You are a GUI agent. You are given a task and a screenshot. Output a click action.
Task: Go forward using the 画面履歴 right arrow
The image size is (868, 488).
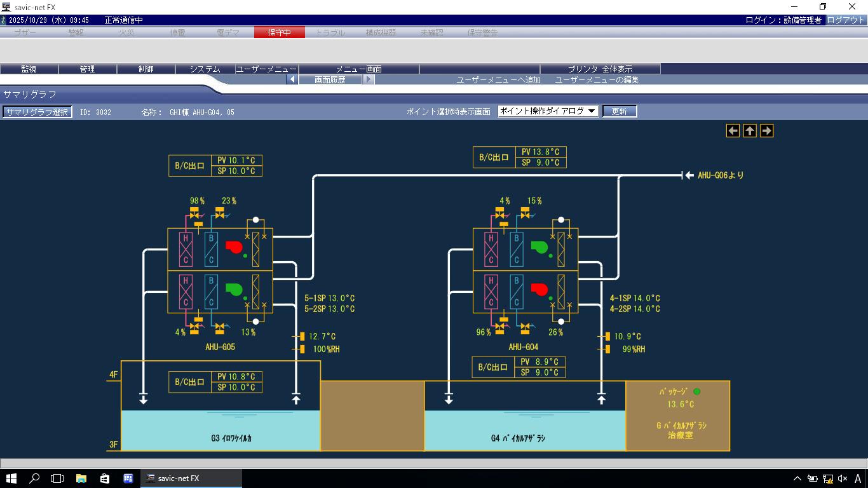[369, 80]
